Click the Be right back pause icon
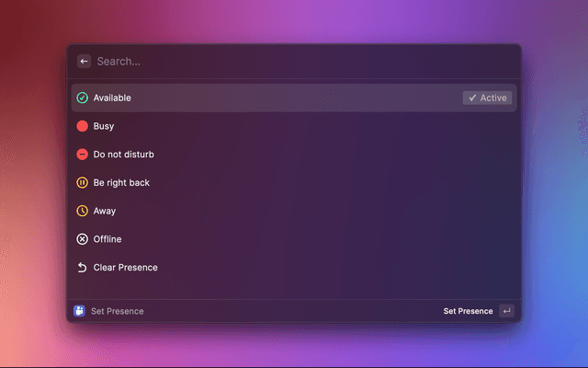 tap(82, 183)
